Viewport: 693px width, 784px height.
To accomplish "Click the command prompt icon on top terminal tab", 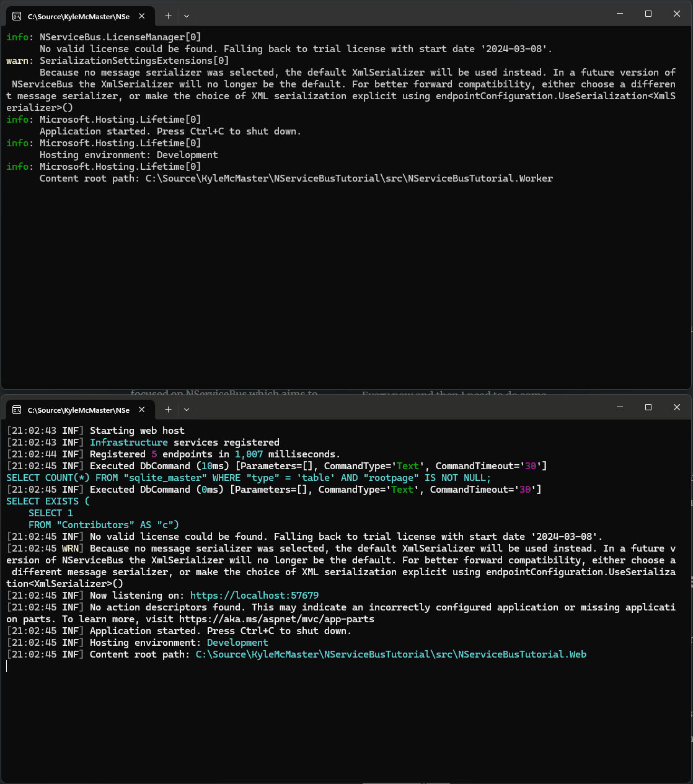I will pos(17,15).
